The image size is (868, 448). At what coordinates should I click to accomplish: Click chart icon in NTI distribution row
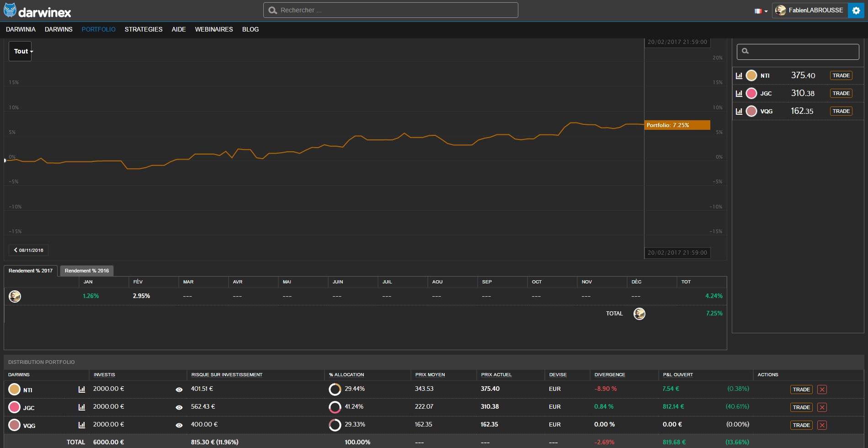point(82,389)
